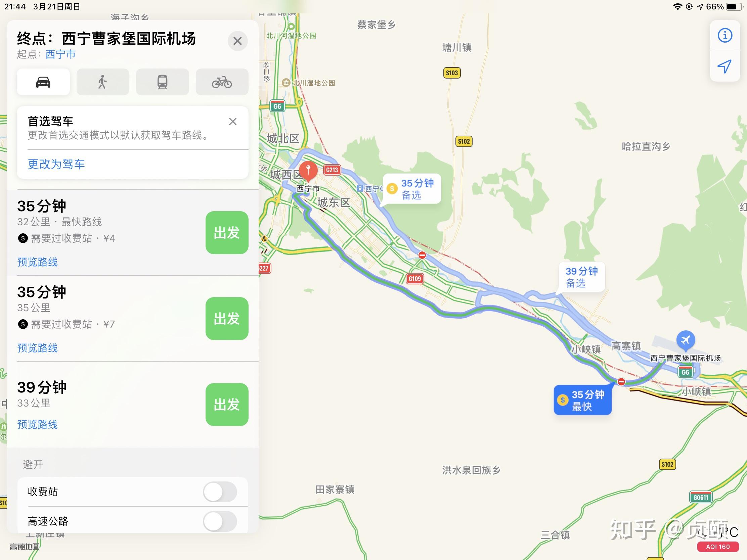Select the 39分钟 备选 route label on map
747x560 pixels.
[581, 277]
